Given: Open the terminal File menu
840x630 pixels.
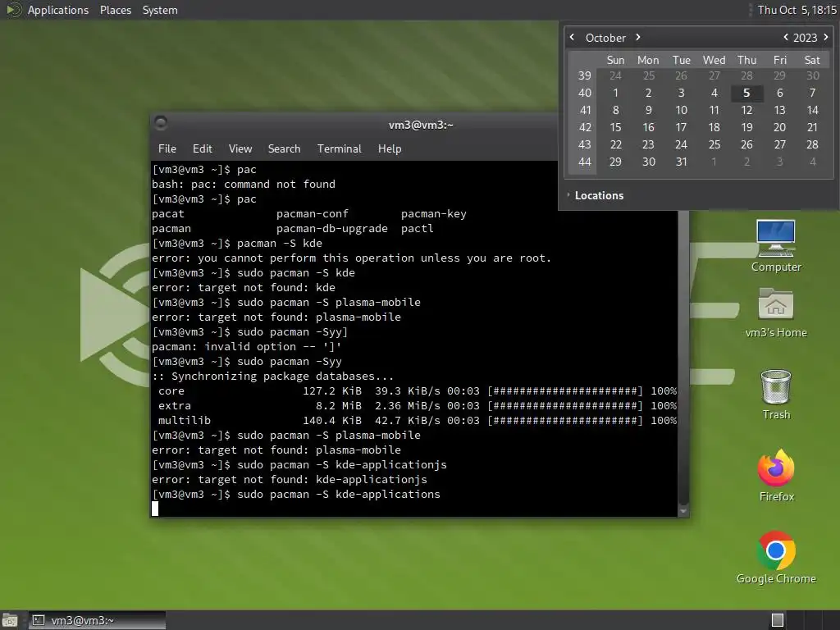Looking at the screenshot, I should (167, 148).
